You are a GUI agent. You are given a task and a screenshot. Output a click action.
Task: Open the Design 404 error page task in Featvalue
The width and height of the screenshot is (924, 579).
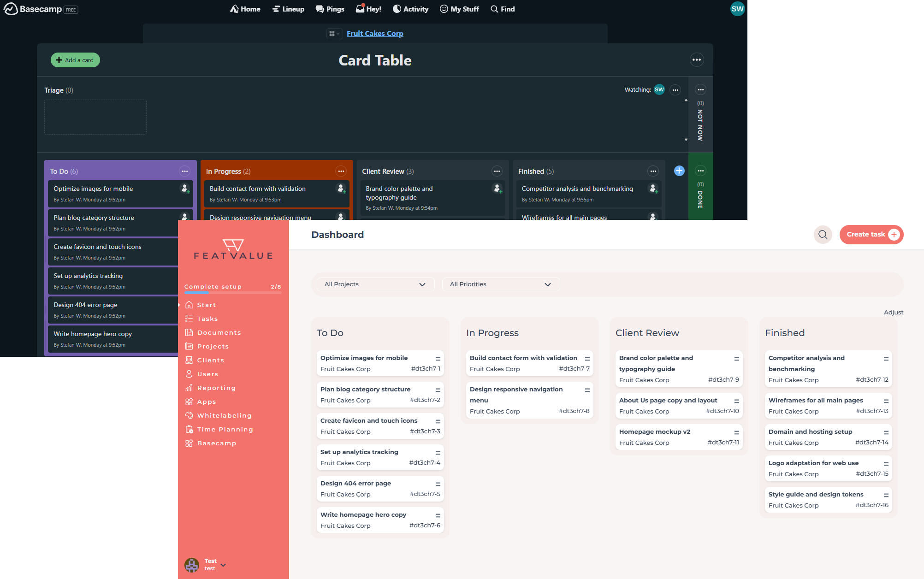(380, 489)
